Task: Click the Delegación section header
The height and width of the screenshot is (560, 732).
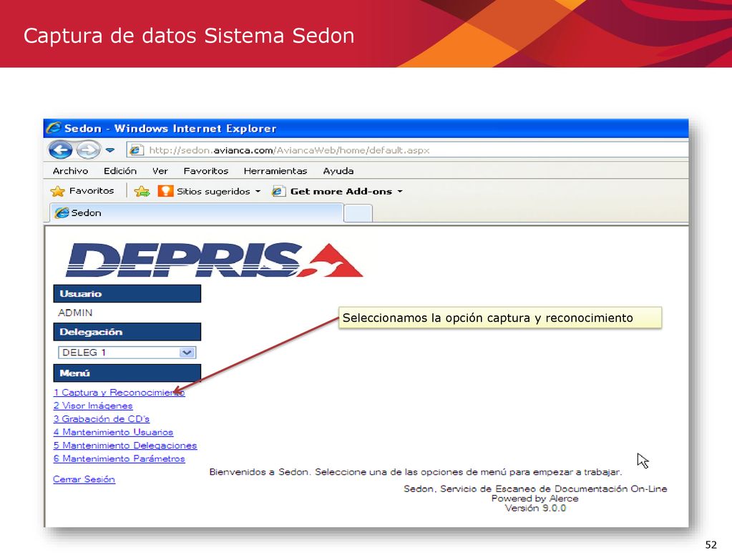Action: (x=127, y=332)
